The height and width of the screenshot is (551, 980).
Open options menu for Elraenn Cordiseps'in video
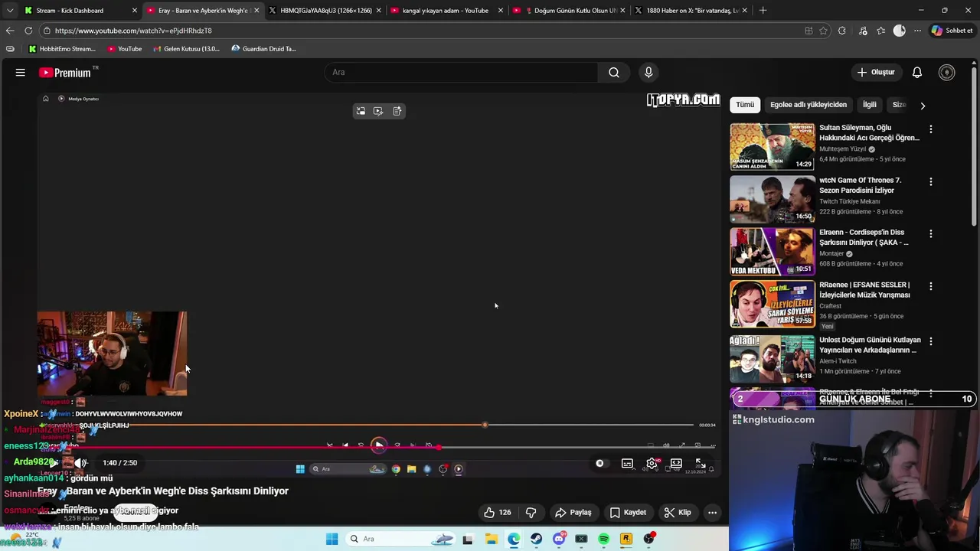pyautogui.click(x=931, y=234)
